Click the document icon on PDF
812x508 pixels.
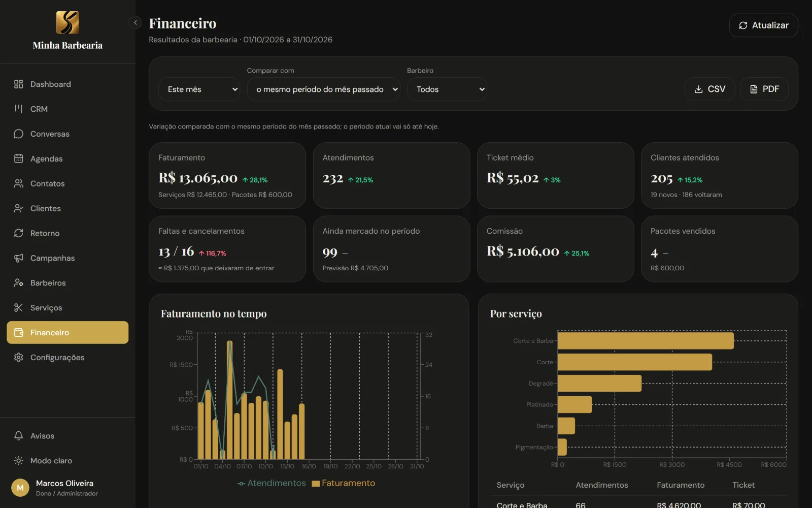click(754, 89)
